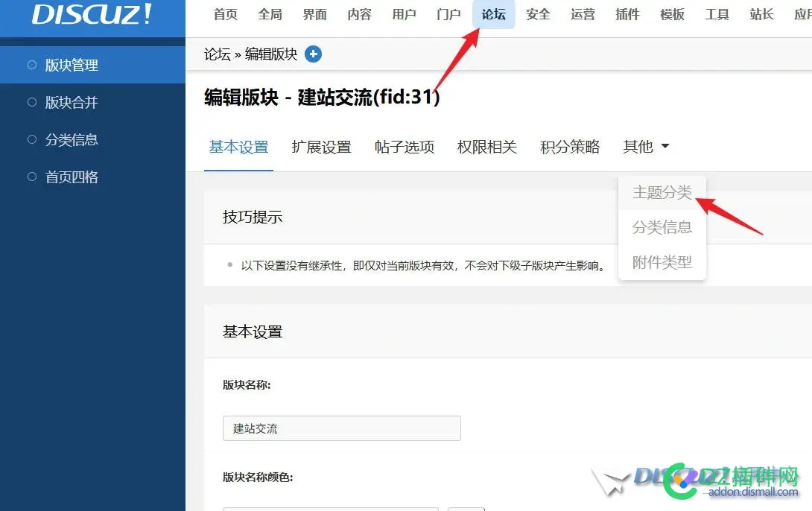
Task: Click the Discuz! logo
Action: 92,14
